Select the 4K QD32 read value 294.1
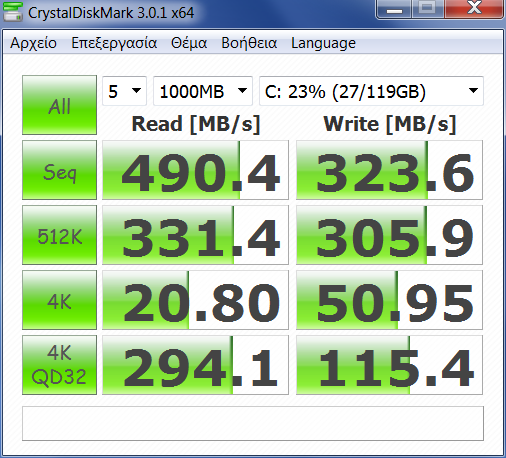 [195, 365]
